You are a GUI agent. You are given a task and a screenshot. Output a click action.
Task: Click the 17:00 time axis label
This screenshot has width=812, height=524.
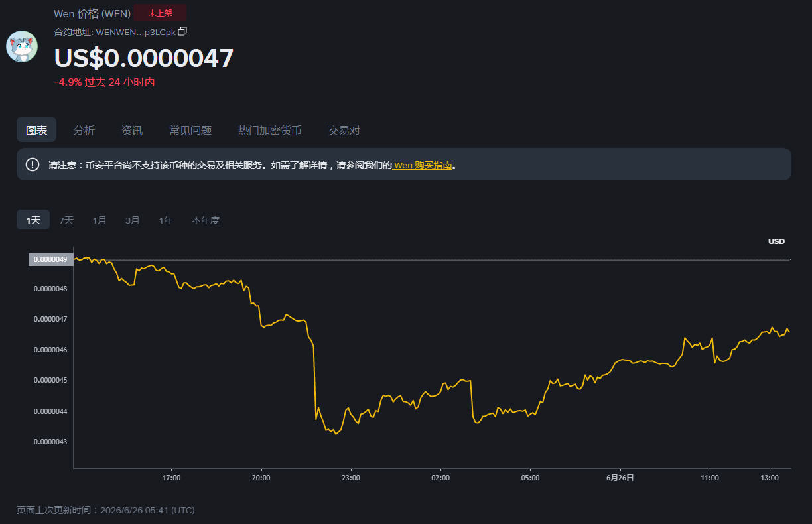click(171, 478)
